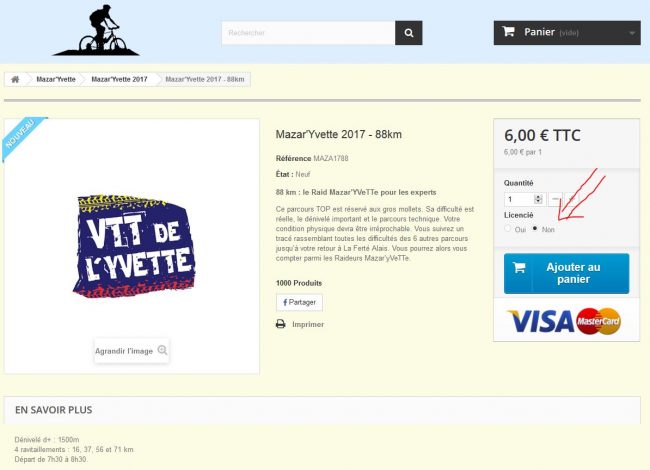Click the Quantité input field
Image resolution: width=650 pixels, height=470 pixels.
519,200
